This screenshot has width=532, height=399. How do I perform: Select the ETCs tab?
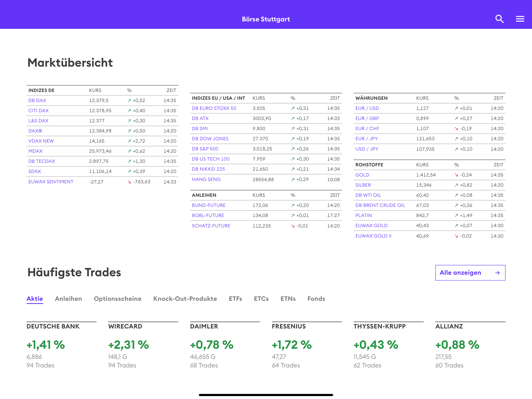coord(261,299)
